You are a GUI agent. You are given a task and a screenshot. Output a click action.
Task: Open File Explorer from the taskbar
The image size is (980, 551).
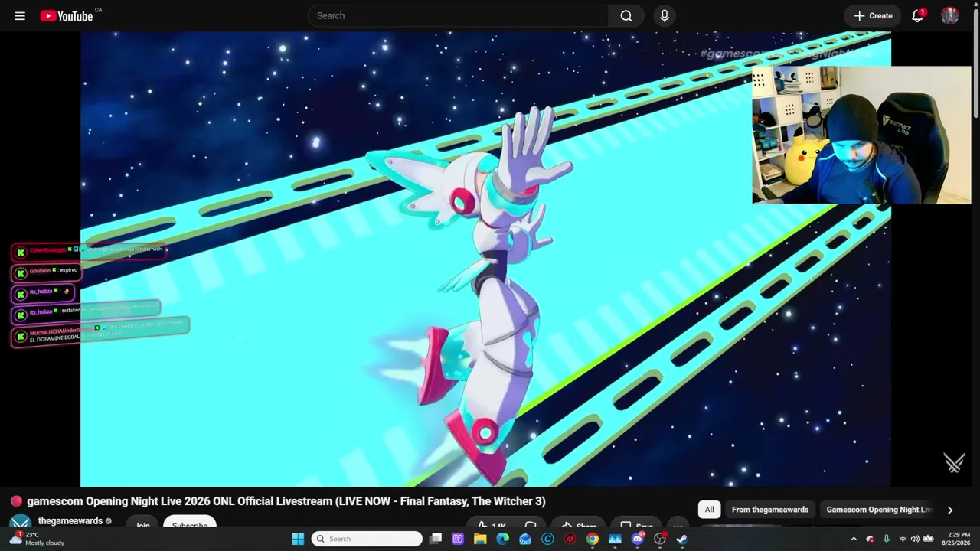(x=480, y=539)
